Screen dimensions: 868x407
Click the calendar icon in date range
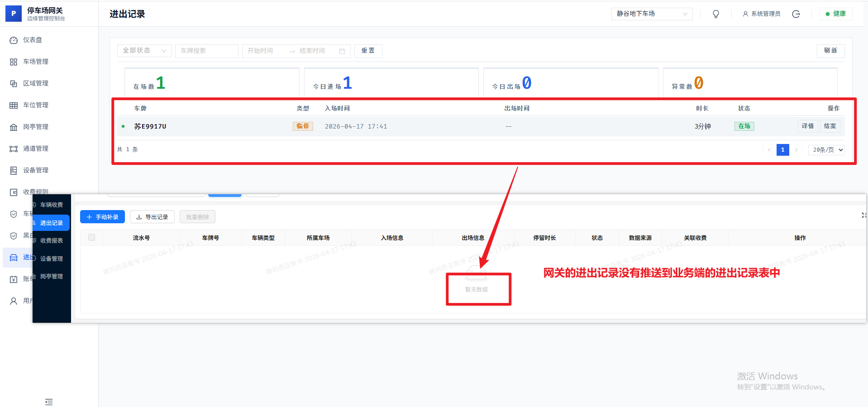click(x=342, y=51)
